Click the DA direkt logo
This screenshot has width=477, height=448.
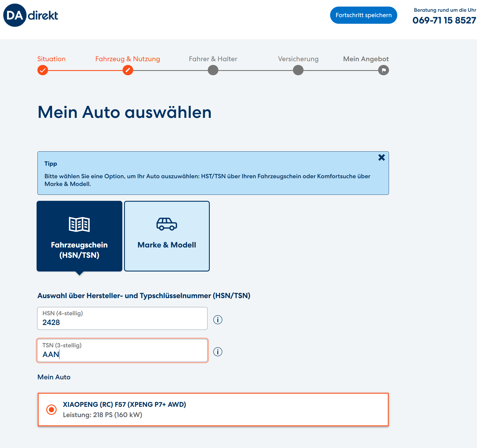(31, 15)
